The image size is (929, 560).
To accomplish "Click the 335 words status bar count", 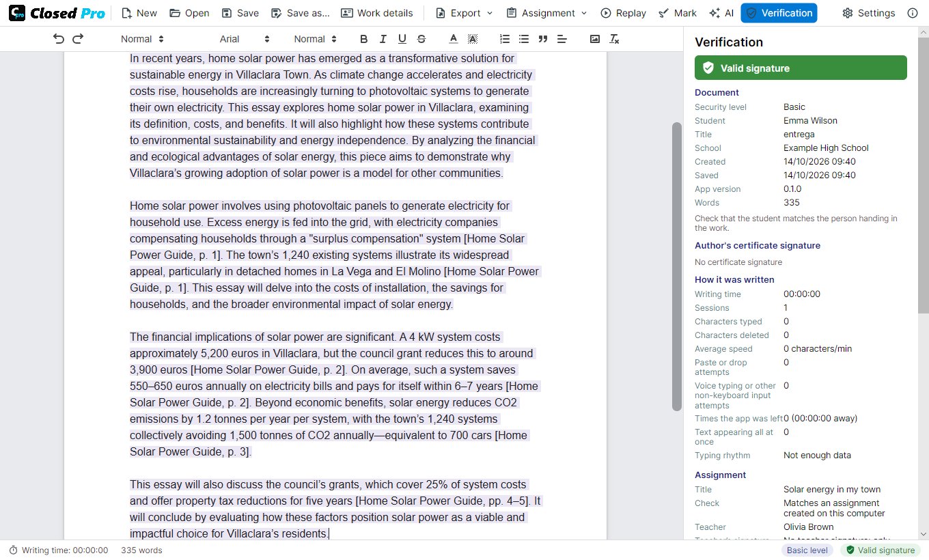I will (141, 550).
